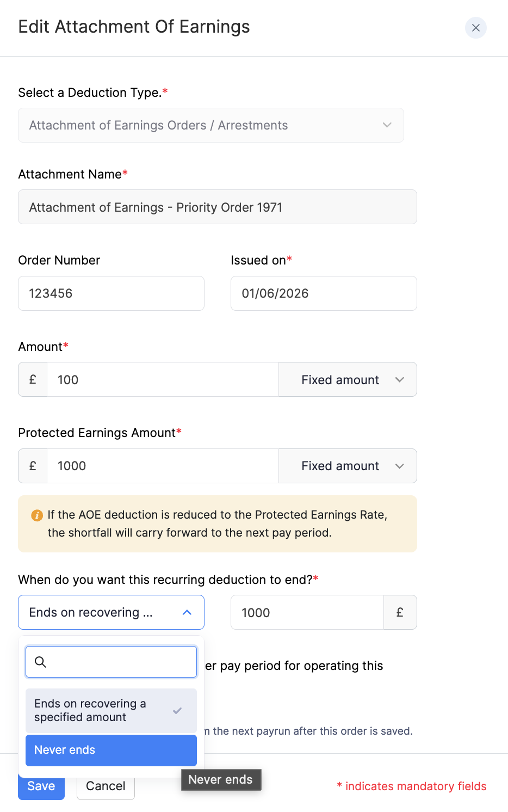Click the orange info icon in the AOE notice
The width and height of the screenshot is (508, 812).
[x=37, y=515]
